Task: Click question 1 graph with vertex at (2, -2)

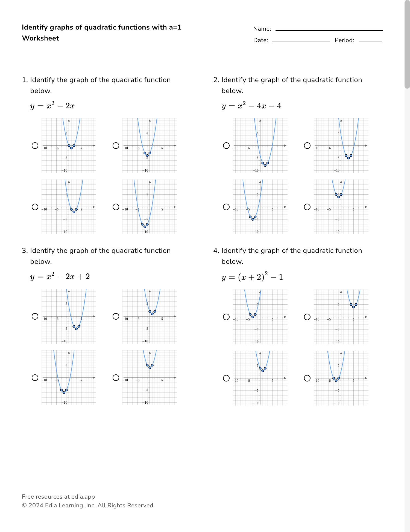Action: 69,207
